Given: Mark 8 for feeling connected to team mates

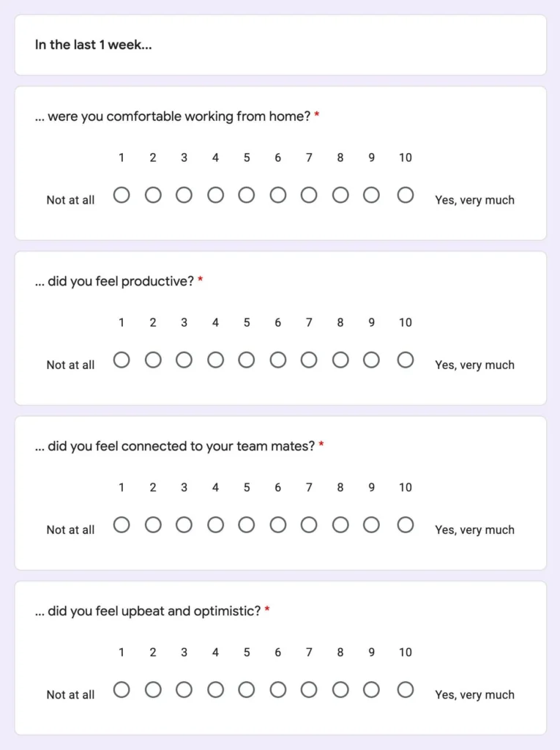Looking at the screenshot, I should tap(340, 525).
